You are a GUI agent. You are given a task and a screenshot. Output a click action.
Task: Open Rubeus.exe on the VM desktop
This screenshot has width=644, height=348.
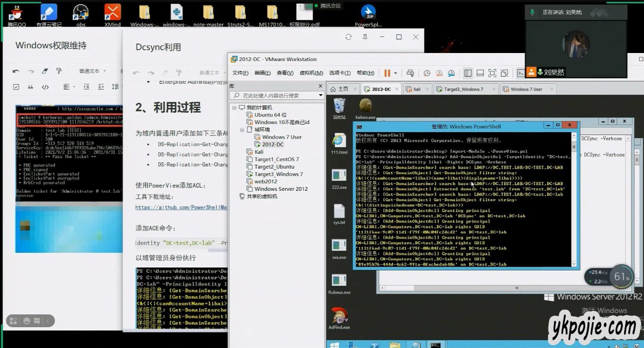pyautogui.click(x=339, y=284)
